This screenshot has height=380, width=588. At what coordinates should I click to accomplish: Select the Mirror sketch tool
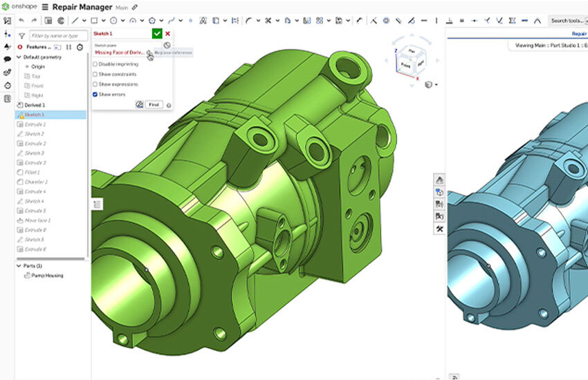tap(306, 21)
